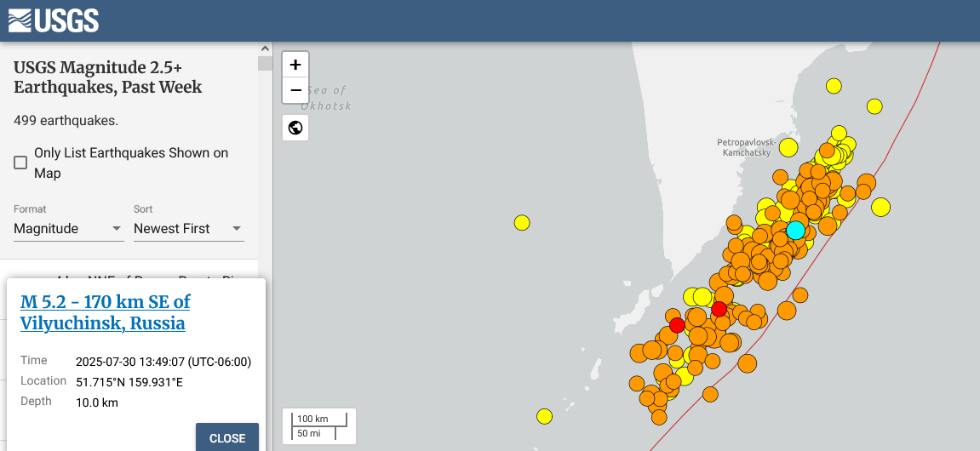Click the USGS logo in header
The height and width of the screenshot is (451, 980).
[x=53, y=20]
